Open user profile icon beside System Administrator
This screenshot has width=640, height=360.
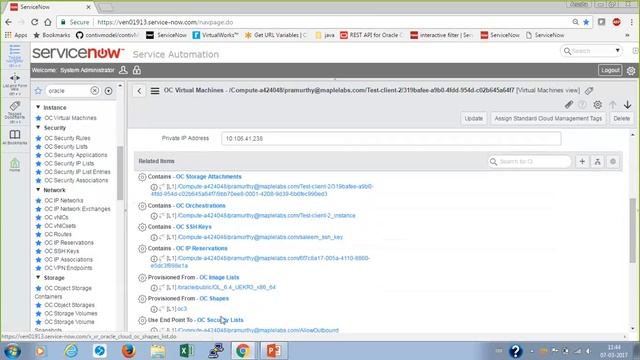(123, 70)
